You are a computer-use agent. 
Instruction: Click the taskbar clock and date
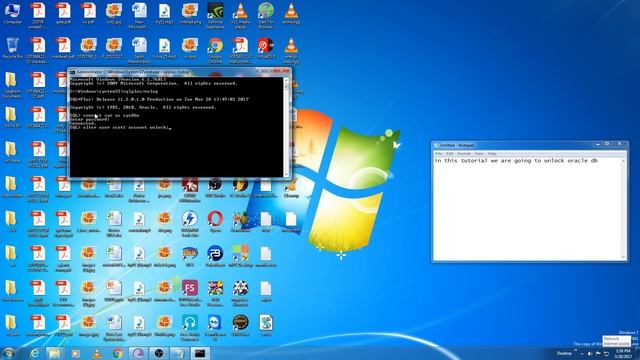point(623,353)
